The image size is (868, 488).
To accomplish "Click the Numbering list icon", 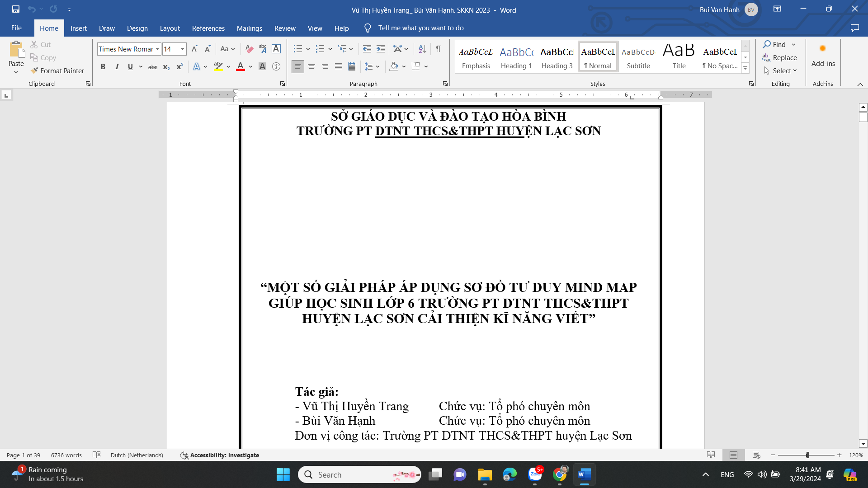I will click(x=321, y=48).
